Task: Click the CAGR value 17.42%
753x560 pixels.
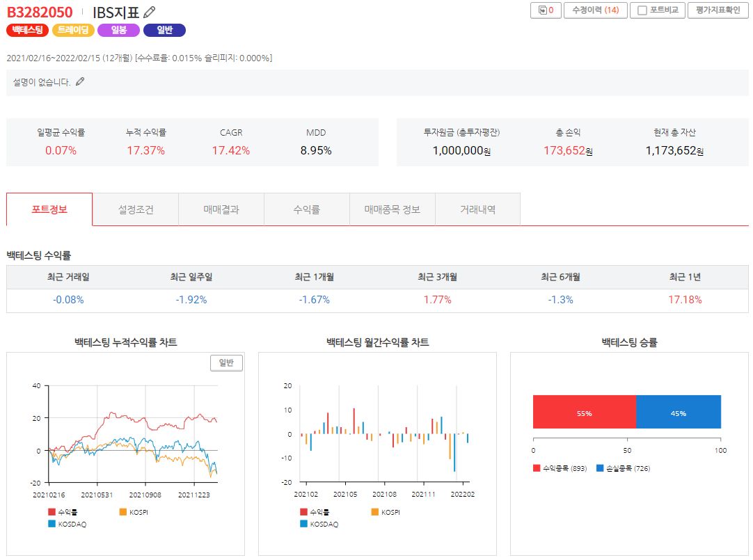Action: click(231, 151)
